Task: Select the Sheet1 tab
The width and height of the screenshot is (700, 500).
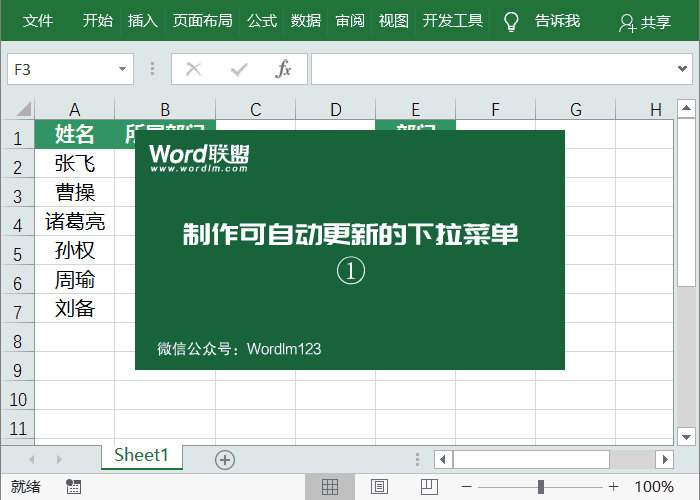Action: 142,456
